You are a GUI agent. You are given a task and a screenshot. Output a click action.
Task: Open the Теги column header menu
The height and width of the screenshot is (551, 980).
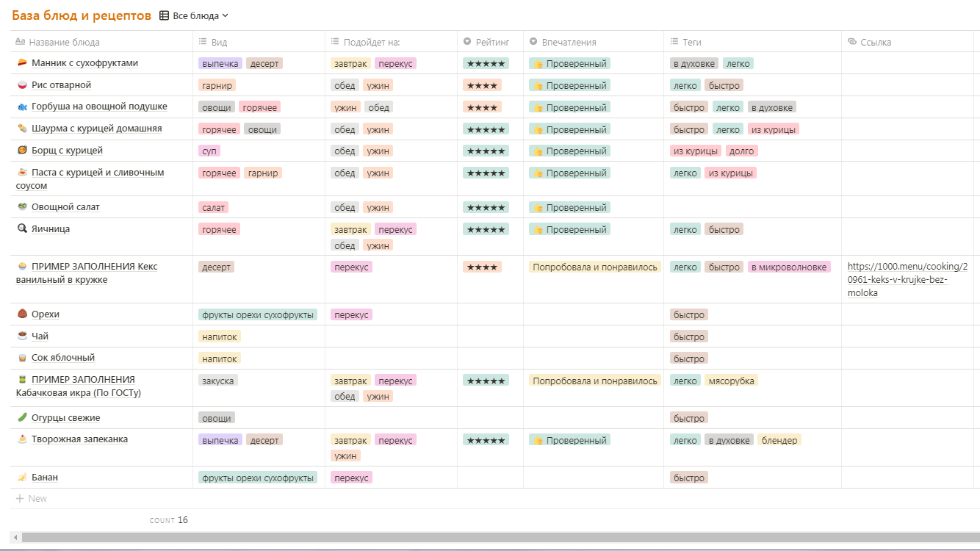(x=753, y=42)
